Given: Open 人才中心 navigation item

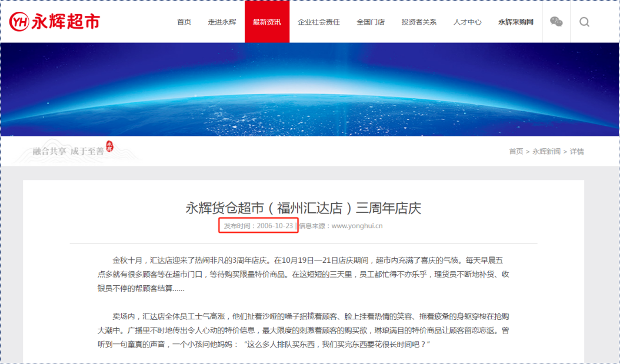Looking at the screenshot, I should coord(468,22).
